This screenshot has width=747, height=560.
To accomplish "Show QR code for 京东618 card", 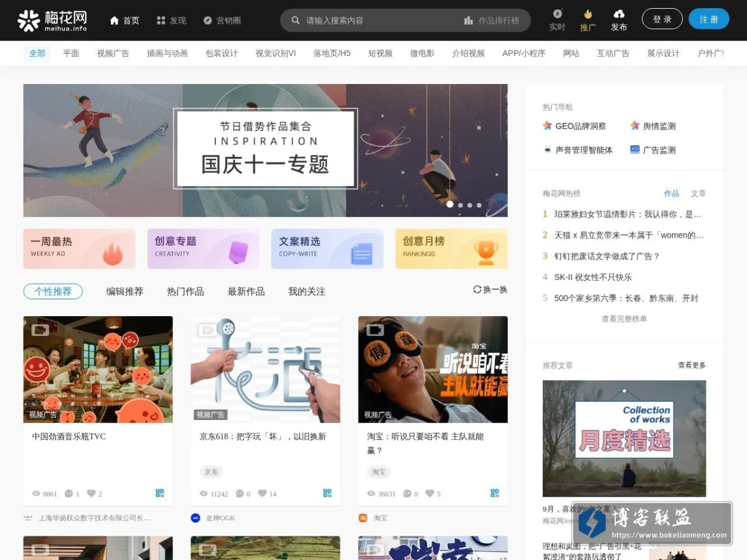I will pos(327,493).
